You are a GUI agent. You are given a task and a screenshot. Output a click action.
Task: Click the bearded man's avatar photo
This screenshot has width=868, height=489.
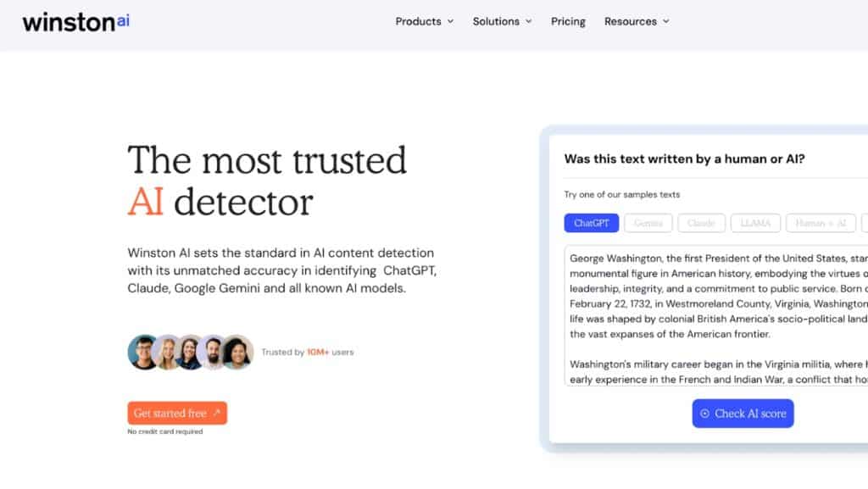pos(214,353)
